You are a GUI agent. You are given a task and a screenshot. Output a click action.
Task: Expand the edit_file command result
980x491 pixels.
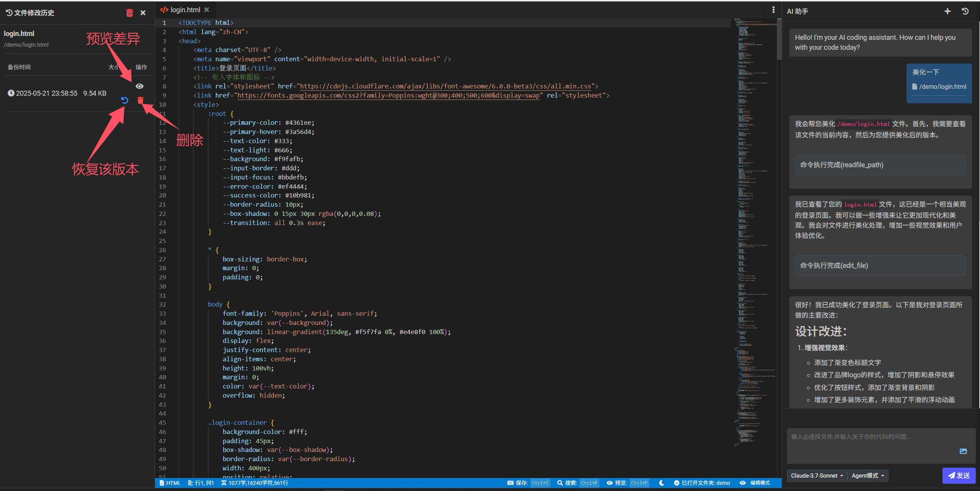click(880, 266)
